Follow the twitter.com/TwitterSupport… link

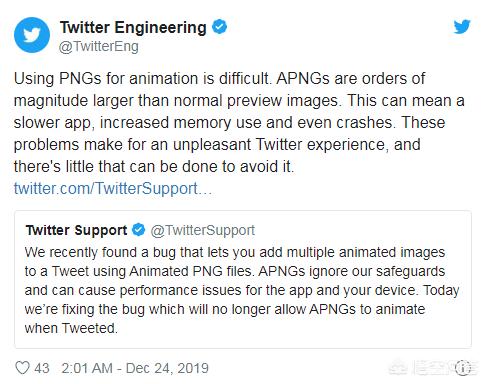point(113,189)
